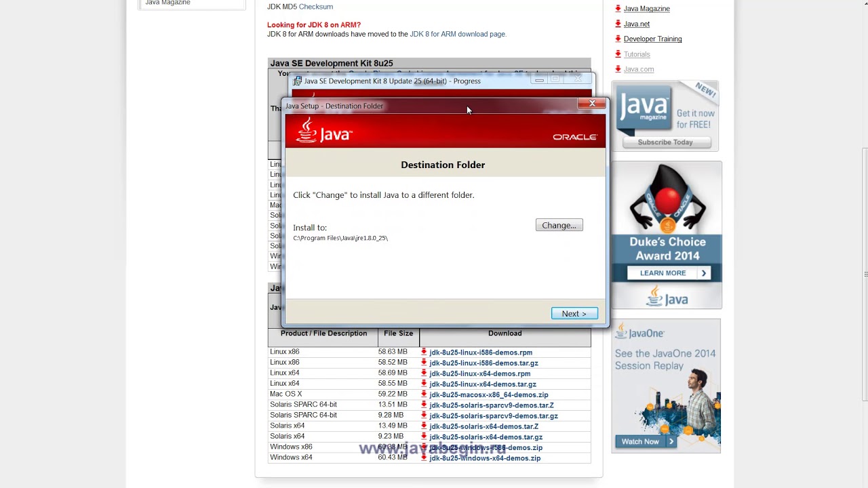Click the JDK Progress window title bar
868x488 pixels.
(443, 81)
